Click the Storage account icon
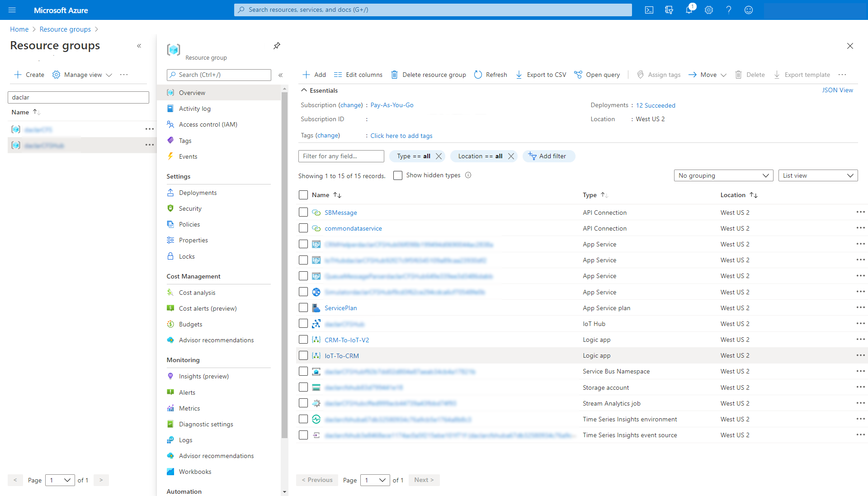 click(316, 387)
